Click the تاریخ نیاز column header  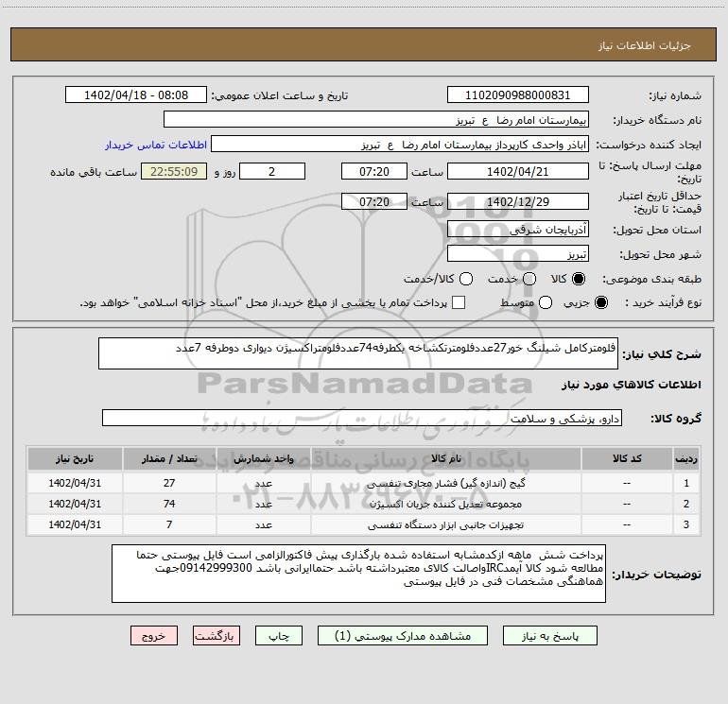pyautogui.click(x=75, y=458)
